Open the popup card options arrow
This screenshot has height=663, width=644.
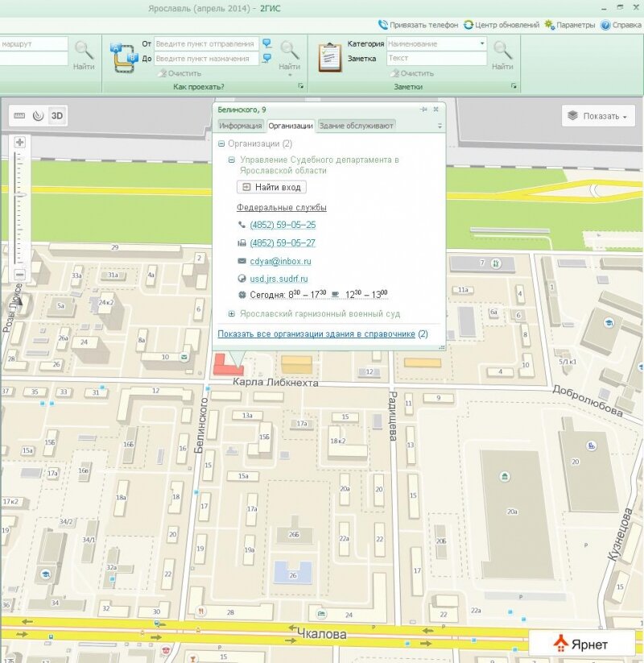[440, 126]
